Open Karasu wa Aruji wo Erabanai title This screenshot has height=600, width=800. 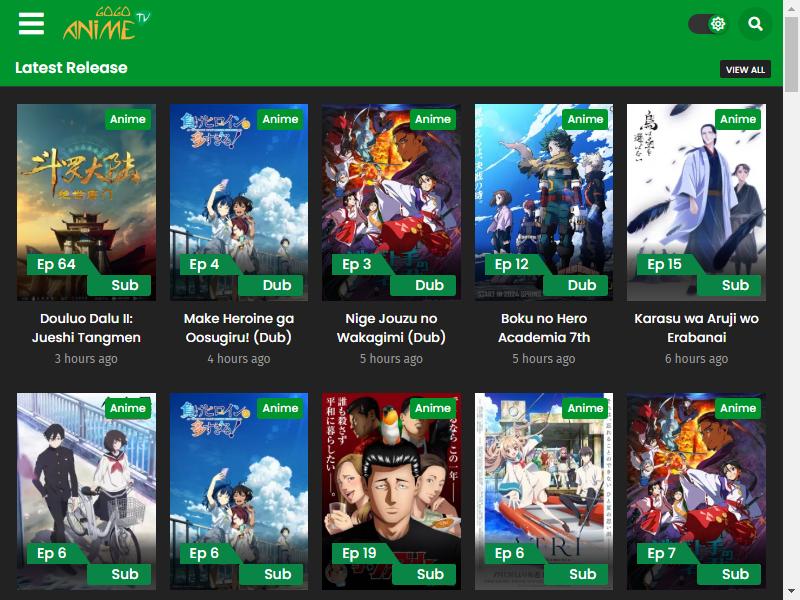click(x=696, y=328)
